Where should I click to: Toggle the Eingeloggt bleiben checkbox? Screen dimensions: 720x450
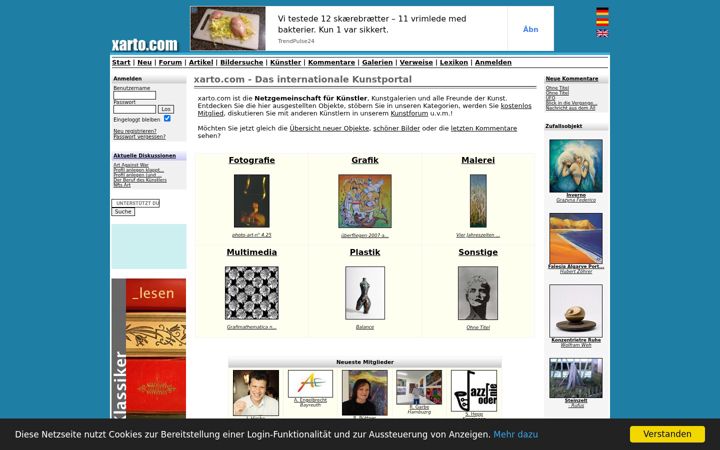[167, 118]
